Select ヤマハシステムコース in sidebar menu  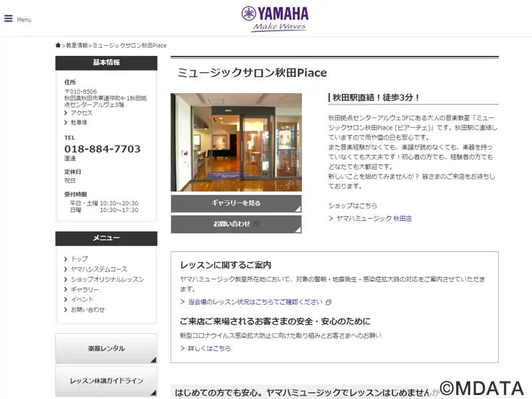pos(99,269)
